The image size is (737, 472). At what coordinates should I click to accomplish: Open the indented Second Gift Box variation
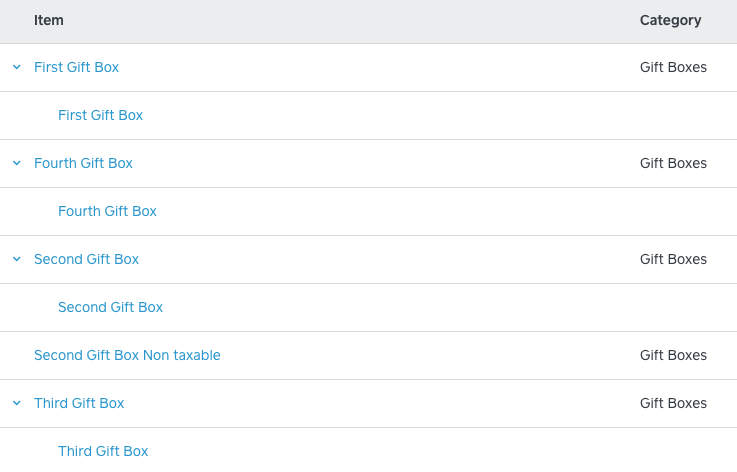coord(110,308)
